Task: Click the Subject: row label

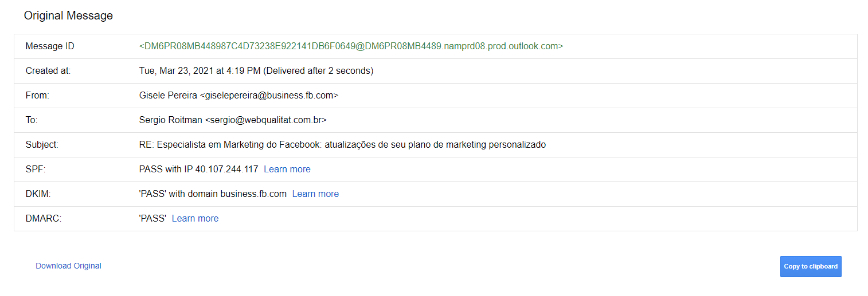Action: (42, 145)
